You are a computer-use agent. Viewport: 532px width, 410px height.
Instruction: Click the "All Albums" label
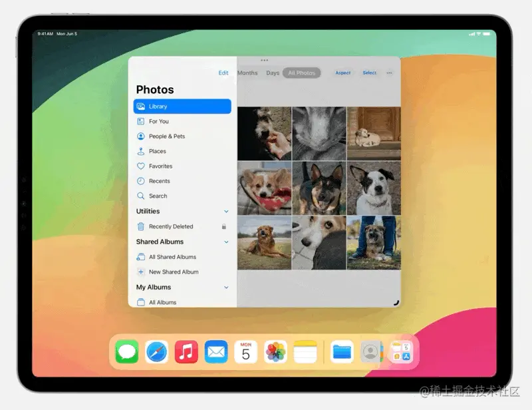[162, 302]
